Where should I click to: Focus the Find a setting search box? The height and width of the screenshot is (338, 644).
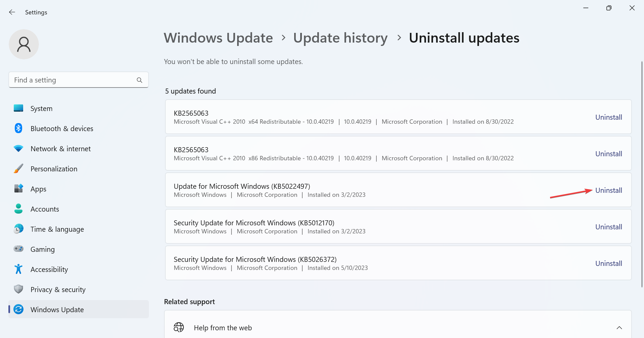click(x=72, y=80)
